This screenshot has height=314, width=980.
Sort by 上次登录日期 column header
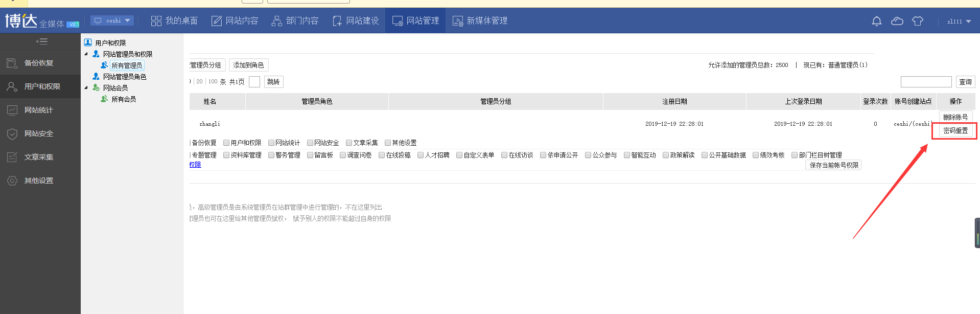coord(803,101)
